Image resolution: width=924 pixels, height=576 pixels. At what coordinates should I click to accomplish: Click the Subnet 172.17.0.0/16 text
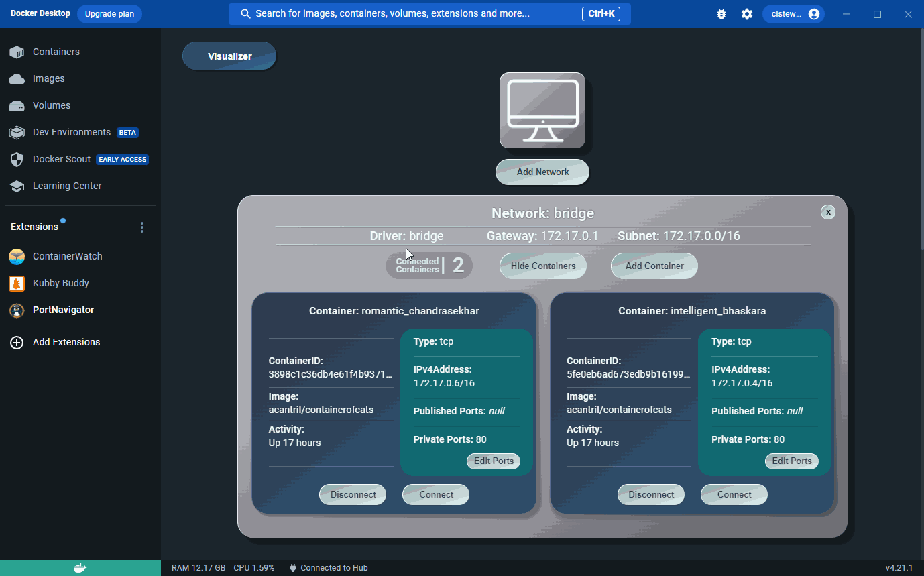pyautogui.click(x=679, y=236)
